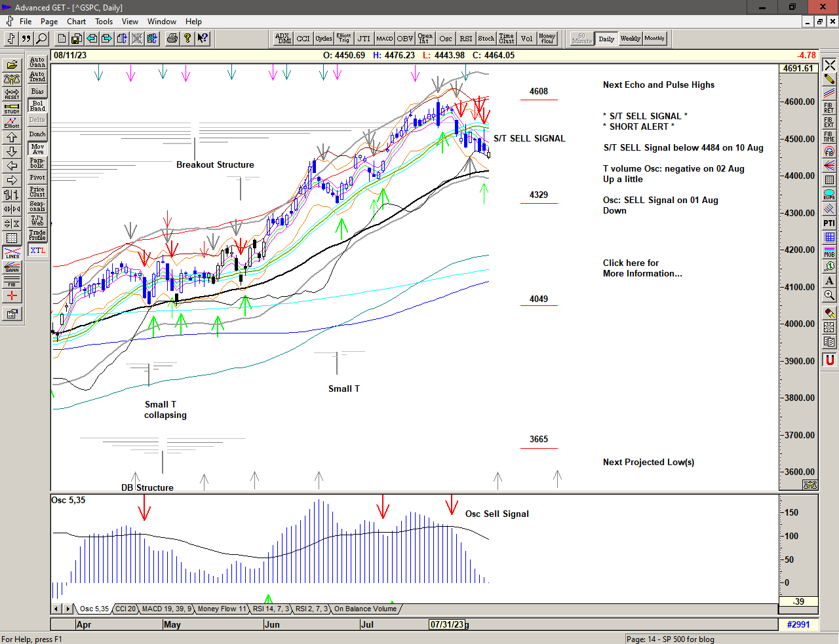The height and width of the screenshot is (644, 839).
Task: Select the ELIPS ellipse tool
Action: 829,195
